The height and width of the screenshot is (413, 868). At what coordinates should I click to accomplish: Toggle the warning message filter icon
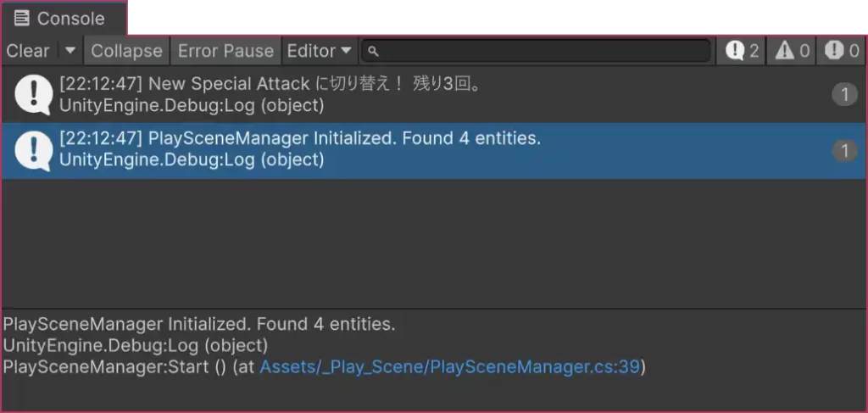pos(792,51)
